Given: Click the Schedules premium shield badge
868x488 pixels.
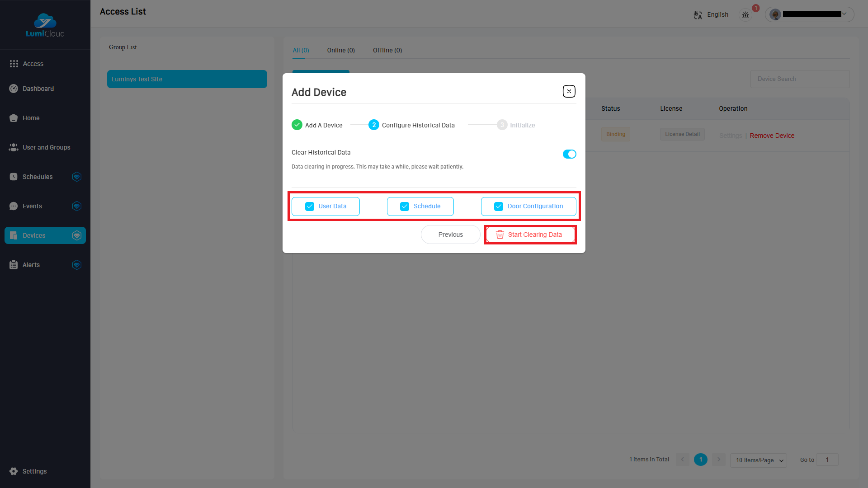Looking at the screenshot, I should point(77,177).
